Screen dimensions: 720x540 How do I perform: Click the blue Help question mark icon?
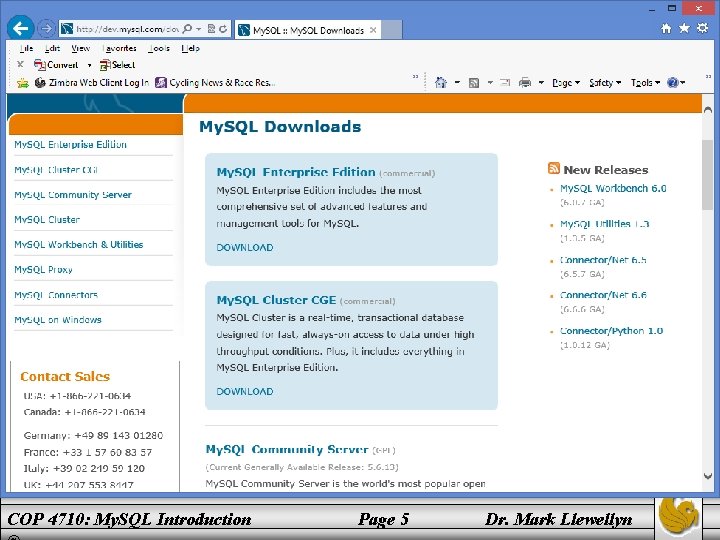[x=673, y=83]
